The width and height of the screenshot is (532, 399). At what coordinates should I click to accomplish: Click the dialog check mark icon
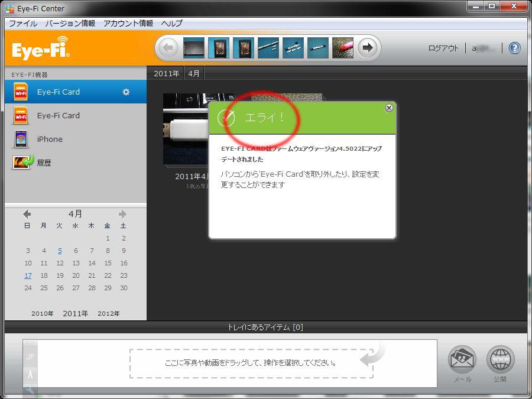coord(226,118)
